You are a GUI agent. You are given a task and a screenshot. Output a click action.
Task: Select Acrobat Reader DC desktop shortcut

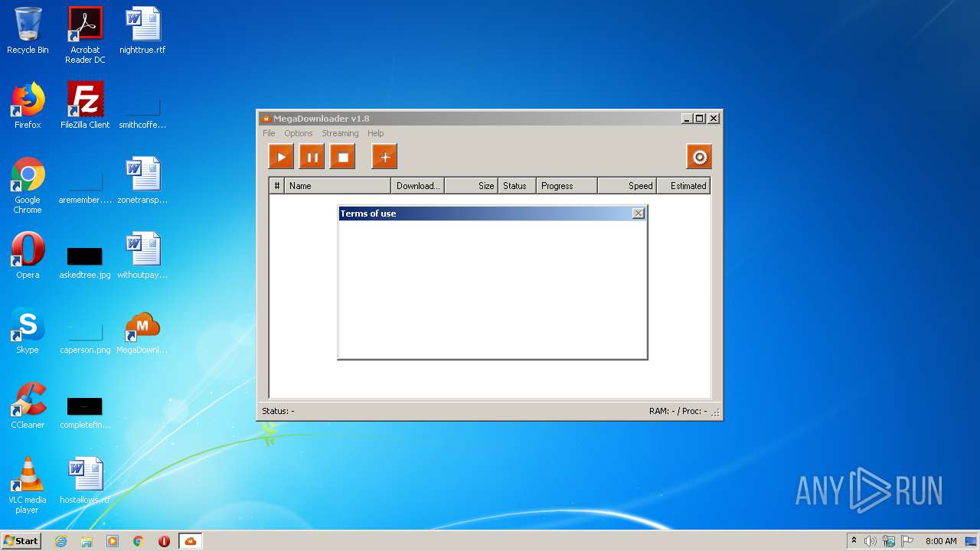click(x=85, y=35)
